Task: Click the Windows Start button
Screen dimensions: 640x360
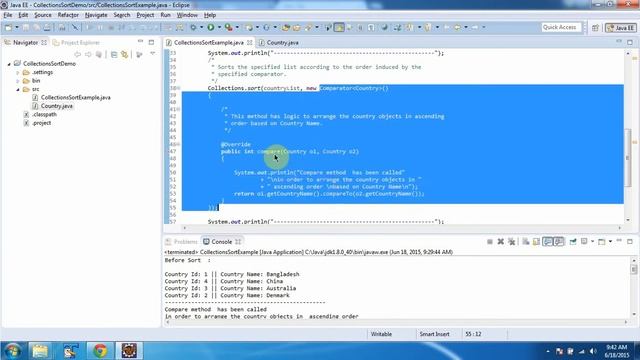Action: 12,351
